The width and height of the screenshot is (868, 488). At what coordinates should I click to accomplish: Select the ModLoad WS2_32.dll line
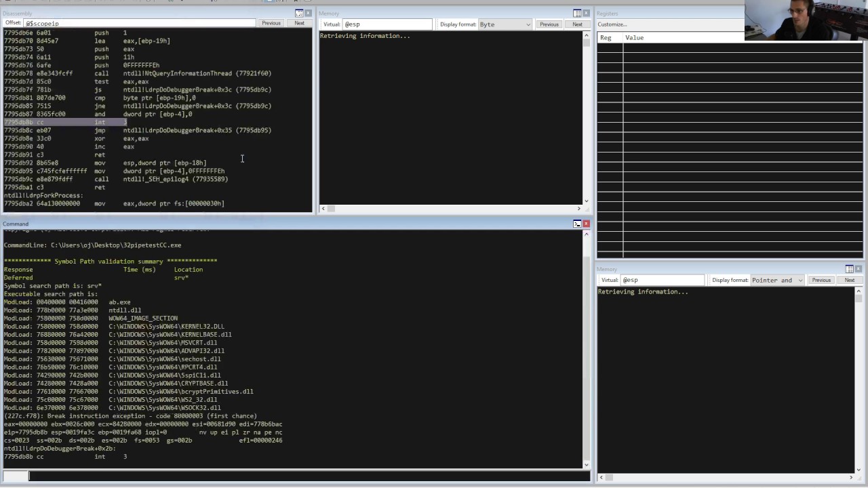(x=111, y=400)
